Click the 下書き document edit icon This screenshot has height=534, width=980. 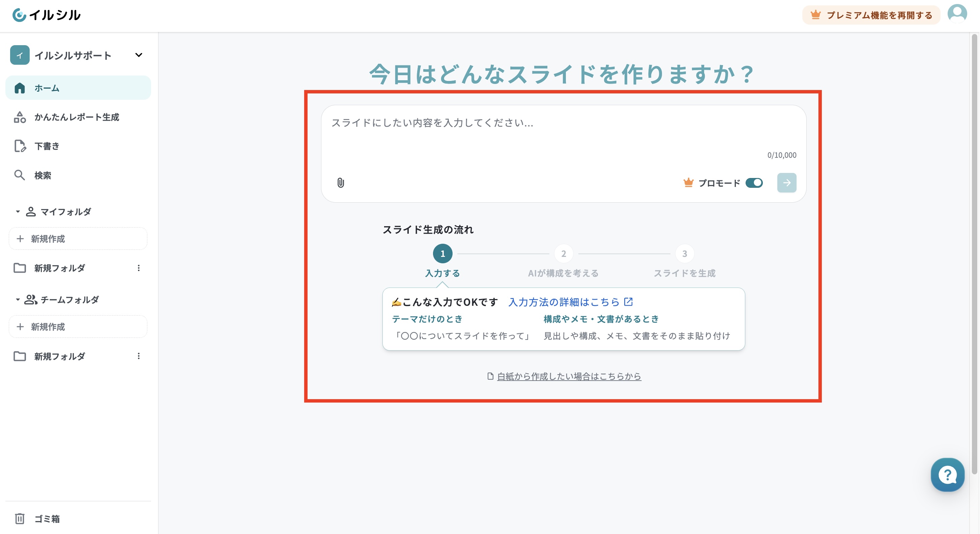click(20, 146)
